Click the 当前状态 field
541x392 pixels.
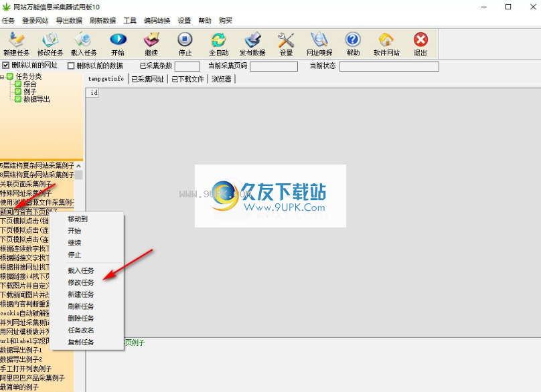point(389,66)
